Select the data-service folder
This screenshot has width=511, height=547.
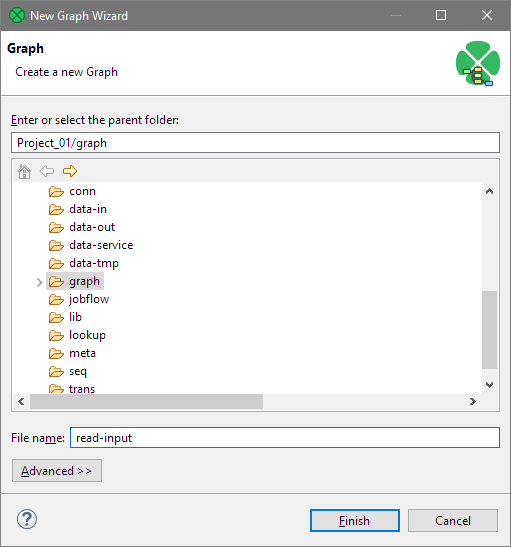(101, 245)
